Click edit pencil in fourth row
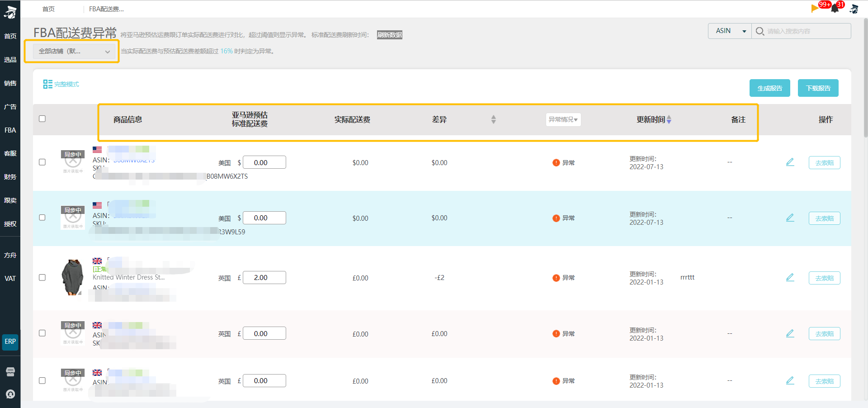Screen dimensions: 868x408 coord(790,333)
